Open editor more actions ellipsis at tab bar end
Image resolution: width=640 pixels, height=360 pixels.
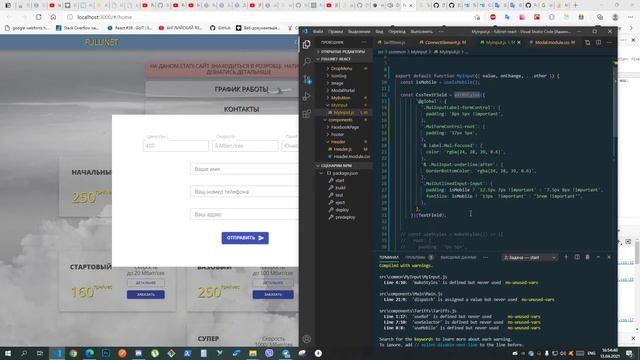[609, 42]
